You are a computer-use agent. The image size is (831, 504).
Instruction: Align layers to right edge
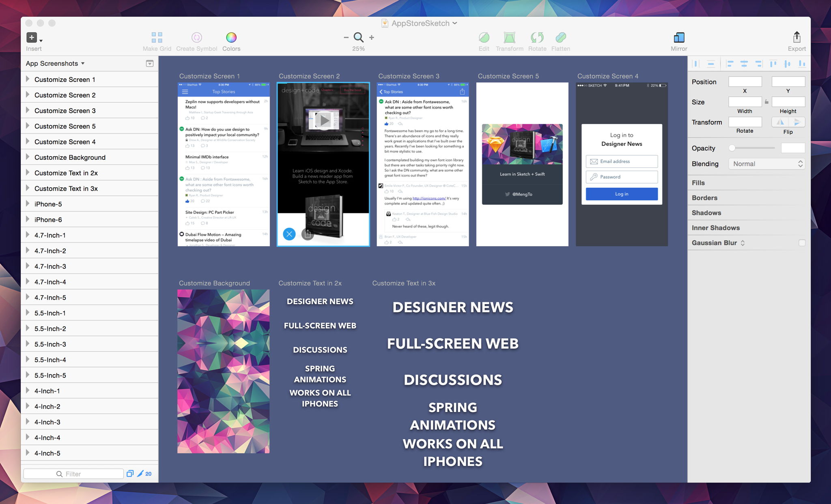[758, 64]
